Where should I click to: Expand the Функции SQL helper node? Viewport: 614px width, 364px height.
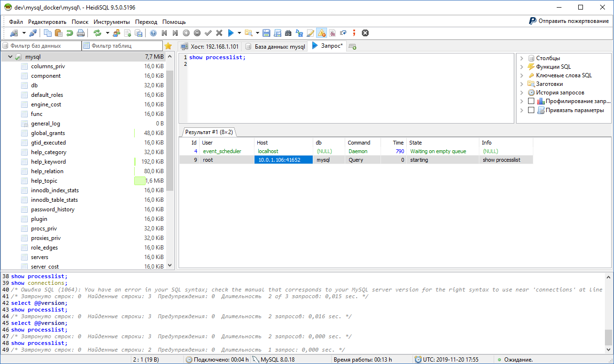pos(521,67)
